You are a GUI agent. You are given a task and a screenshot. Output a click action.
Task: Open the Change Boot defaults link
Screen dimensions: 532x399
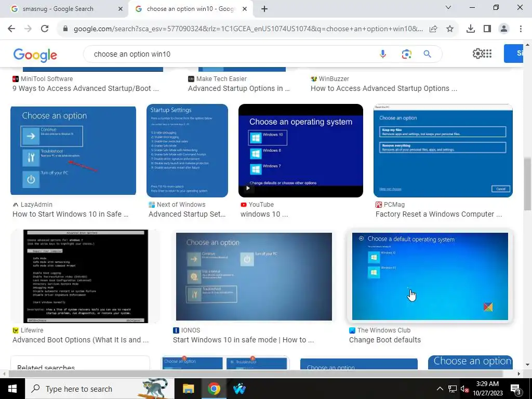coord(385,340)
